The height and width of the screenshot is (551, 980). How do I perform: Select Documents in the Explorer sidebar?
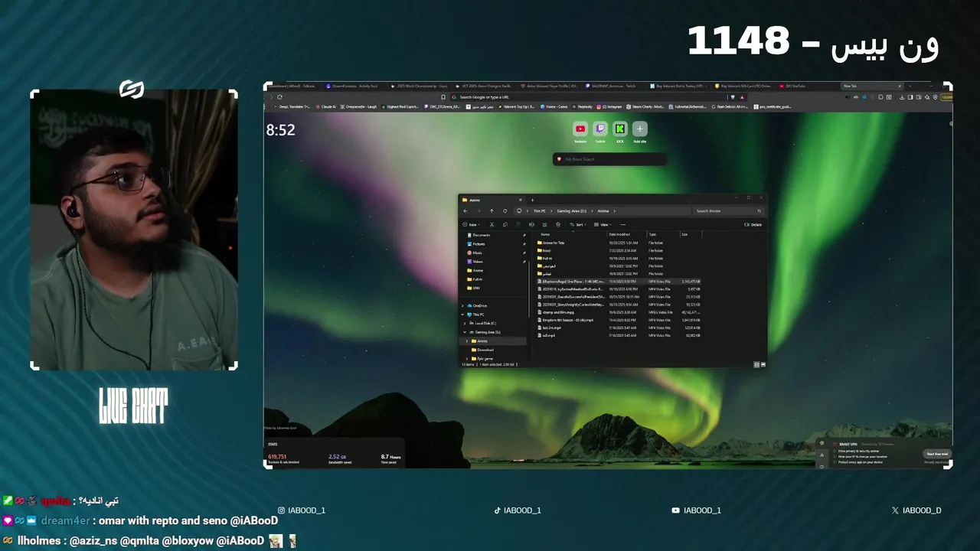482,235
